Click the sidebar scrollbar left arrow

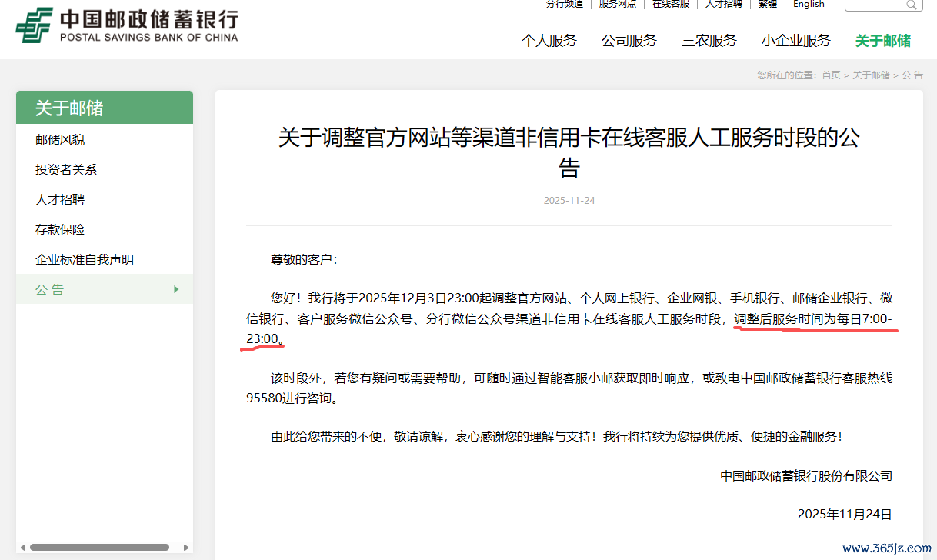click(22, 547)
